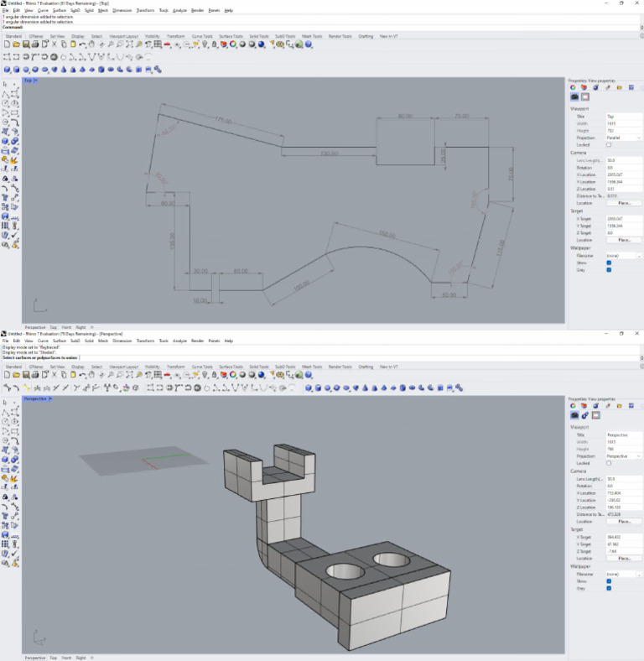This screenshot has width=644, height=661.
Task: Toggle wallpaper Show checkbox in Top window
Action: tap(609, 263)
